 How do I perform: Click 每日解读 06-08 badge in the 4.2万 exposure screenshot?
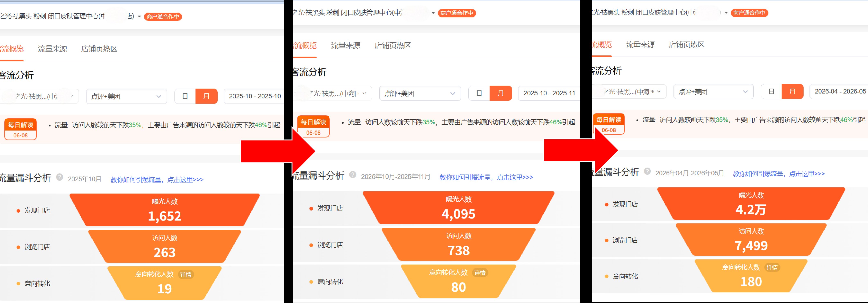click(608, 124)
